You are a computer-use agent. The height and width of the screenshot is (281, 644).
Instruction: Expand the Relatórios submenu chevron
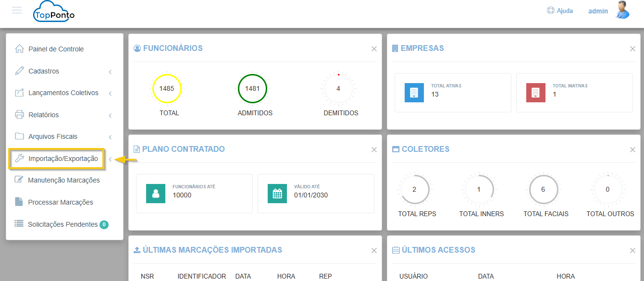(x=110, y=115)
